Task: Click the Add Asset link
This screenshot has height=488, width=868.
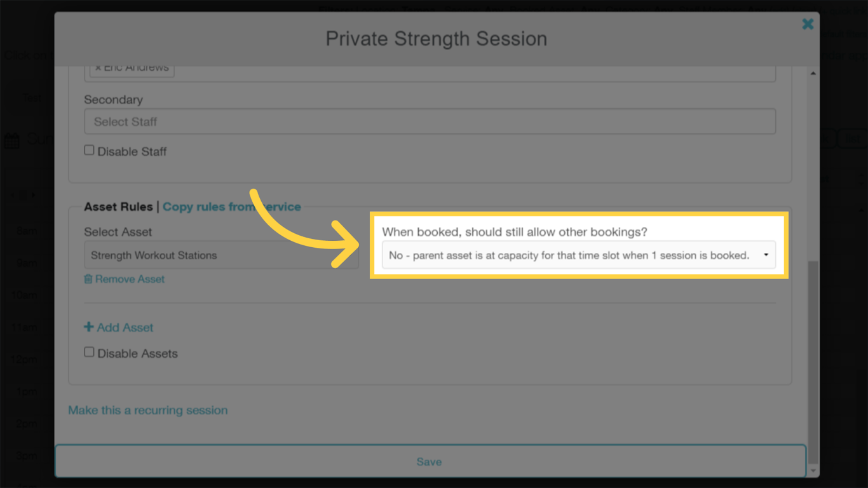Action: tap(125, 327)
